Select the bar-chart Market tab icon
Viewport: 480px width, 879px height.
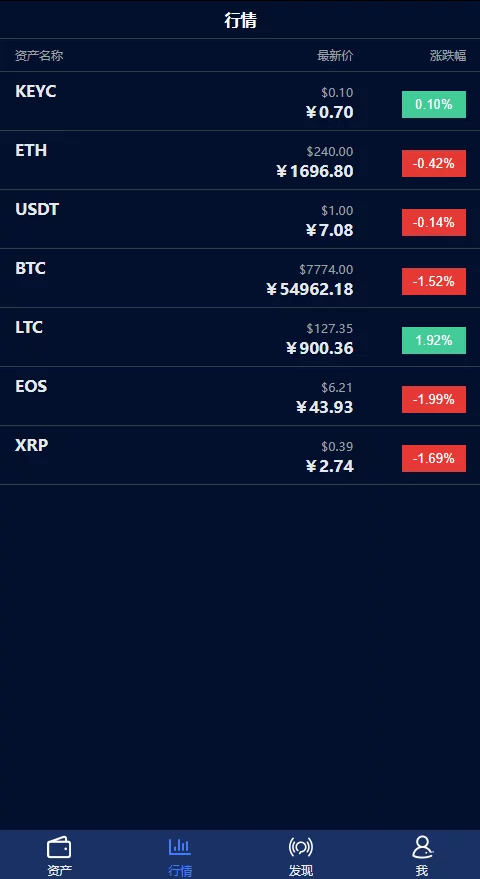click(x=180, y=846)
